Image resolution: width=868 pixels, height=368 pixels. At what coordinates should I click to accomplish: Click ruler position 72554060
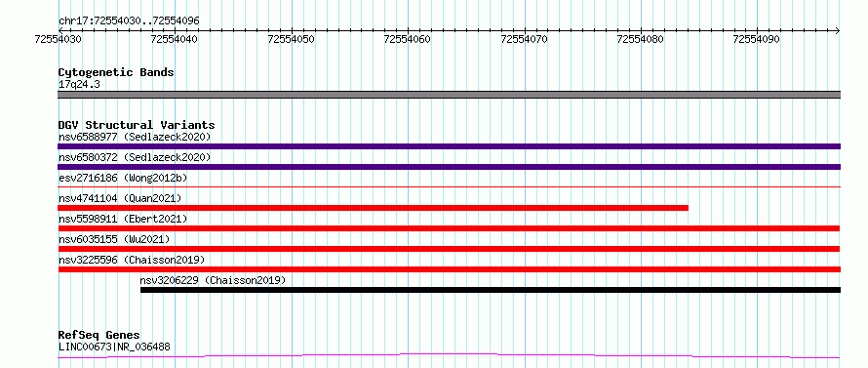408,39
